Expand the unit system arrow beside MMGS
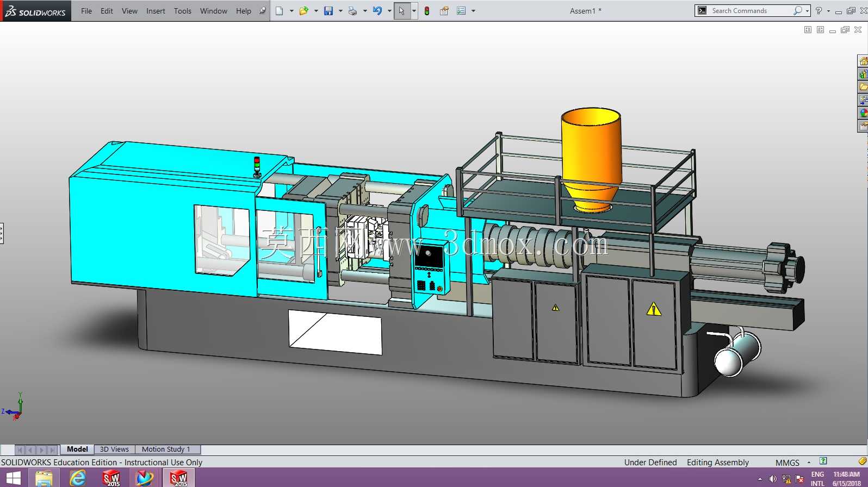868x487 pixels. [809, 463]
